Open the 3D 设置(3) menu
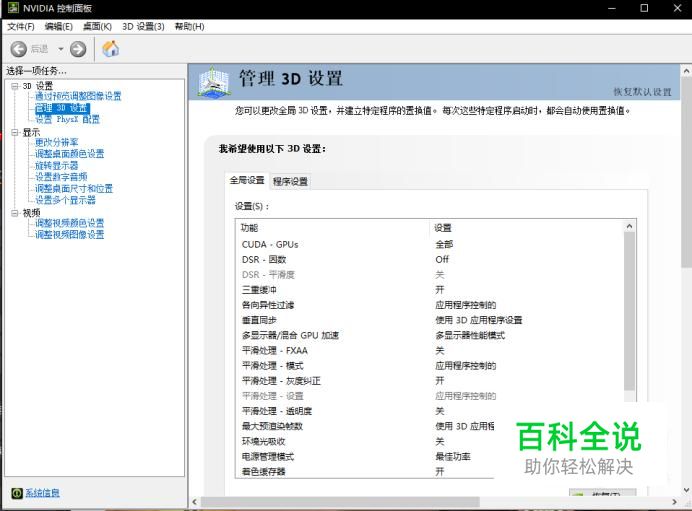Image resolution: width=692 pixels, height=511 pixels. coord(143,26)
